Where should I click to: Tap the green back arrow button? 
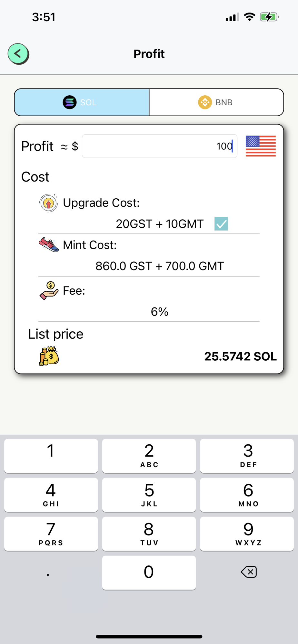[x=18, y=54]
